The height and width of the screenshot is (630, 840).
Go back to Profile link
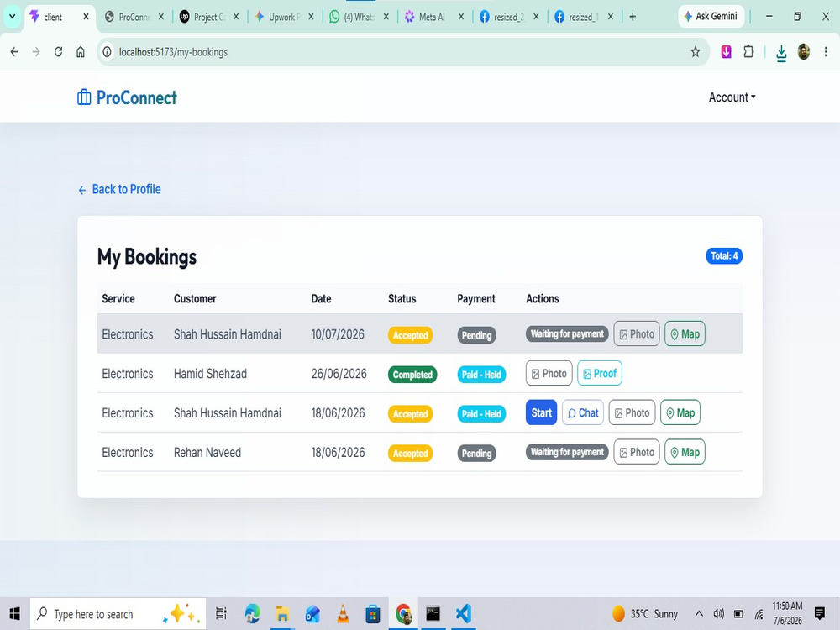click(x=119, y=189)
